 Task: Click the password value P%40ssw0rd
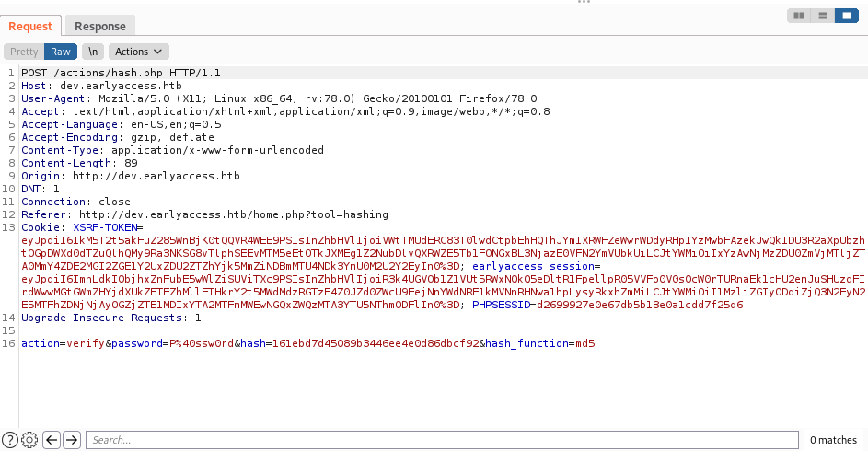click(x=202, y=343)
